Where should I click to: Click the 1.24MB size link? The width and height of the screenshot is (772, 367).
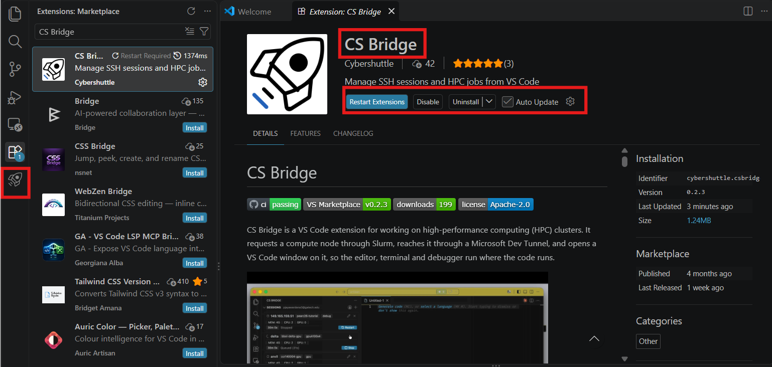pos(699,221)
